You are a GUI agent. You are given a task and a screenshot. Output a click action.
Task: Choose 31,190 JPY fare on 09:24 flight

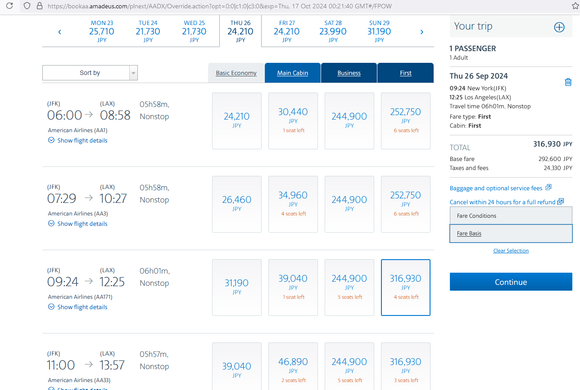pos(237,288)
